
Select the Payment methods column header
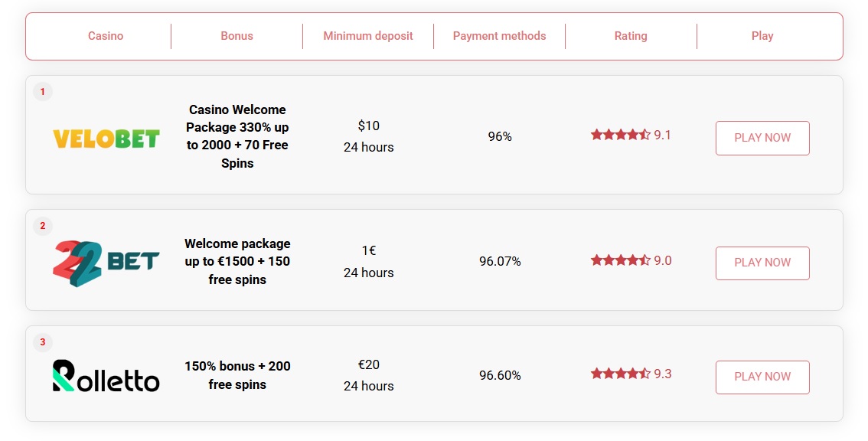499,36
